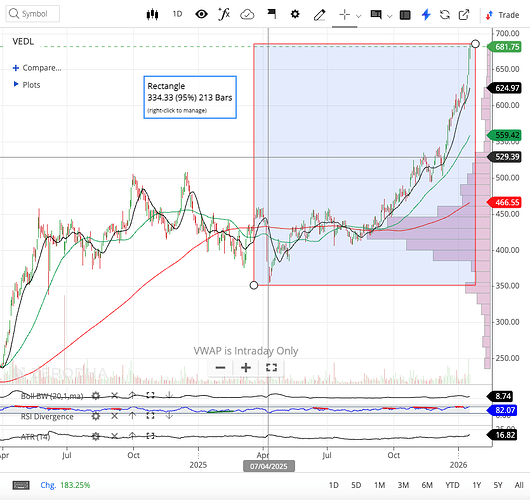Select the 1Y range
The image size is (530, 500).
[x=477, y=485]
